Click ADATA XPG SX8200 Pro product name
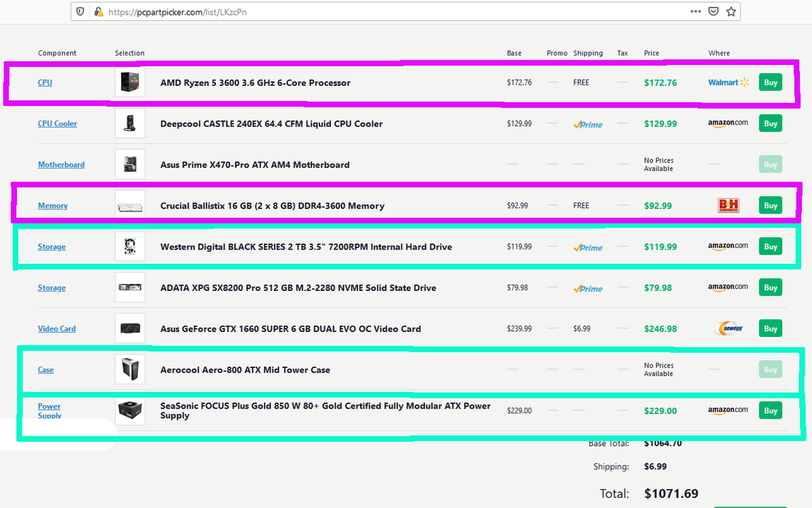The width and height of the screenshot is (812, 508). coord(298,287)
